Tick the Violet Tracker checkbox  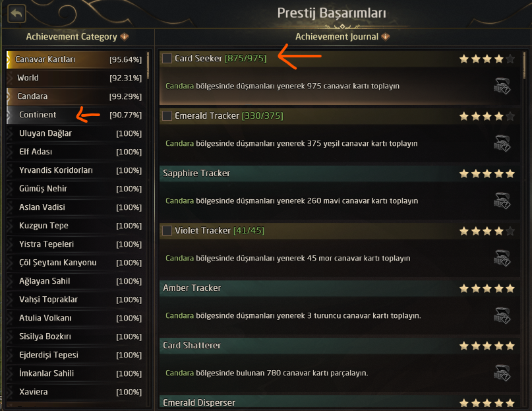167,231
